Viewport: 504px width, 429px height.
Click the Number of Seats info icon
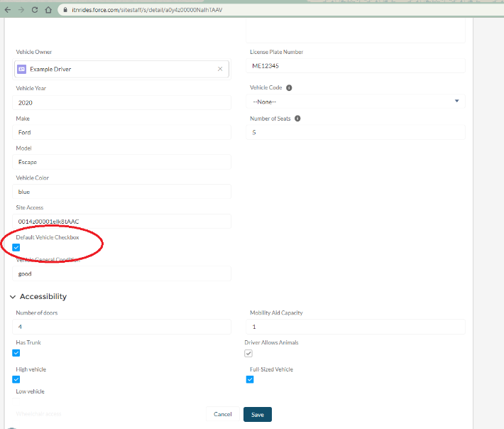(297, 119)
